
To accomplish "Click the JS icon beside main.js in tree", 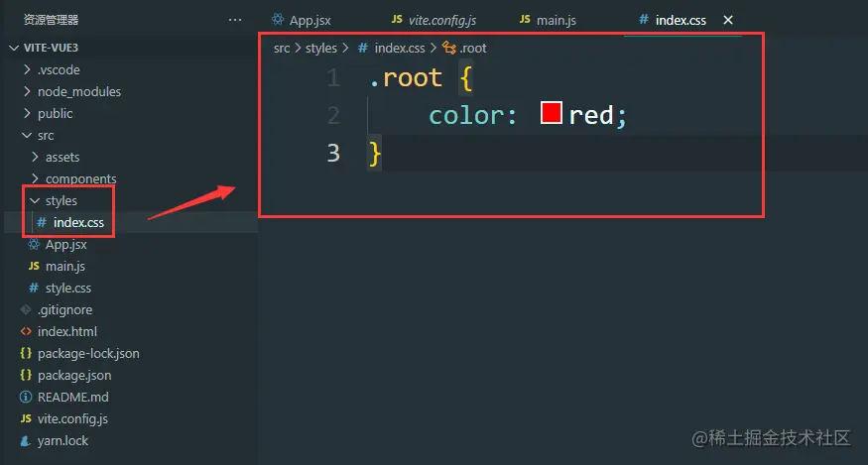I will click(34, 267).
